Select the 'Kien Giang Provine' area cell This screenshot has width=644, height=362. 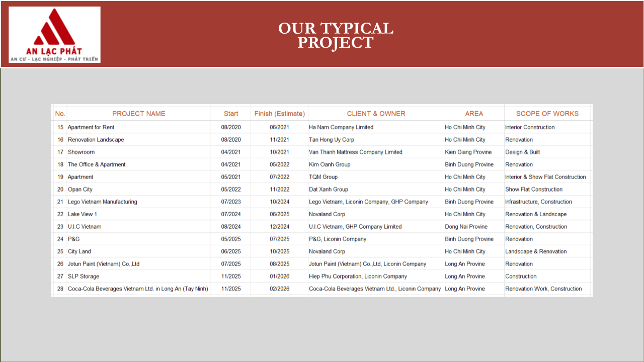tap(468, 152)
